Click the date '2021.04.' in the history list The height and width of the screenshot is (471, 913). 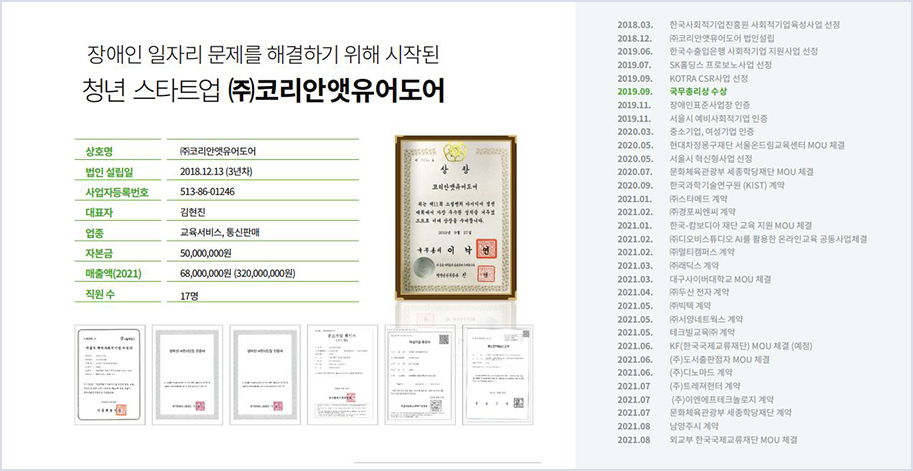(x=635, y=292)
